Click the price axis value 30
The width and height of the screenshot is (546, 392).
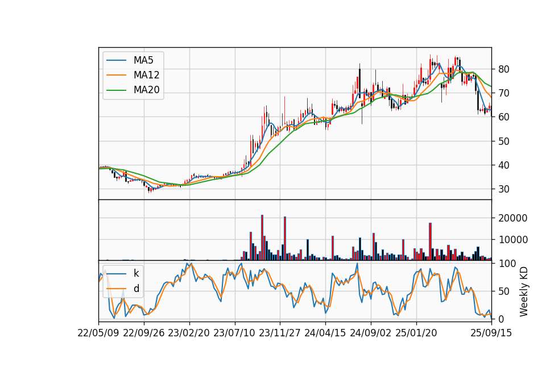click(x=504, y=189)
